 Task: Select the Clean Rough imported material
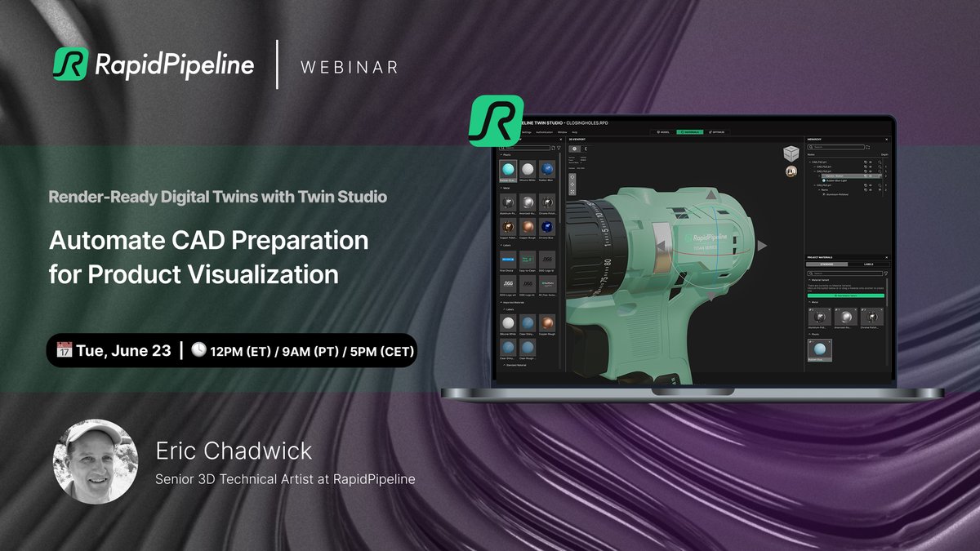point(528,350)
